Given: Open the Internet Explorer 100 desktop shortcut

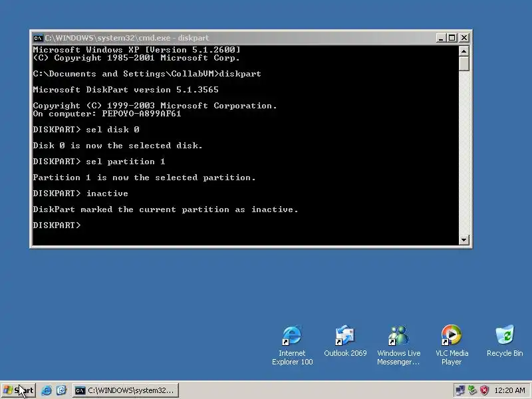Looking at the screenshot, I should (x=292, y=345).
